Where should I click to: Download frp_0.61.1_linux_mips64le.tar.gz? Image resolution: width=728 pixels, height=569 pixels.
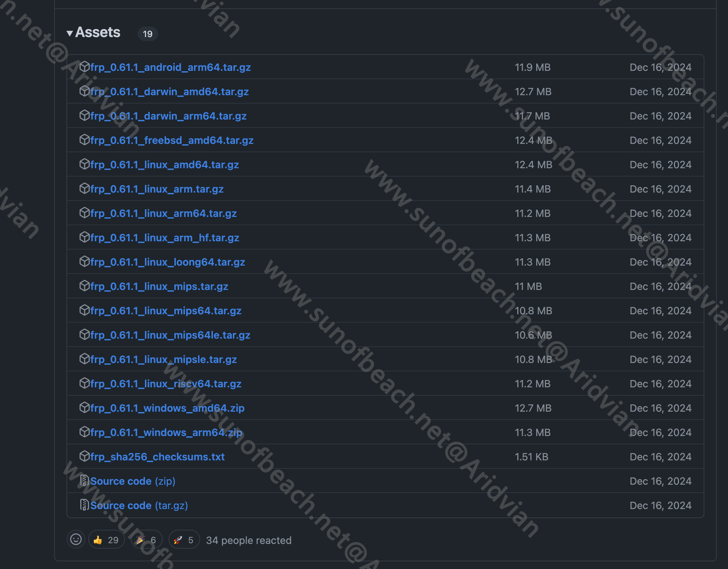pos(170,335)
